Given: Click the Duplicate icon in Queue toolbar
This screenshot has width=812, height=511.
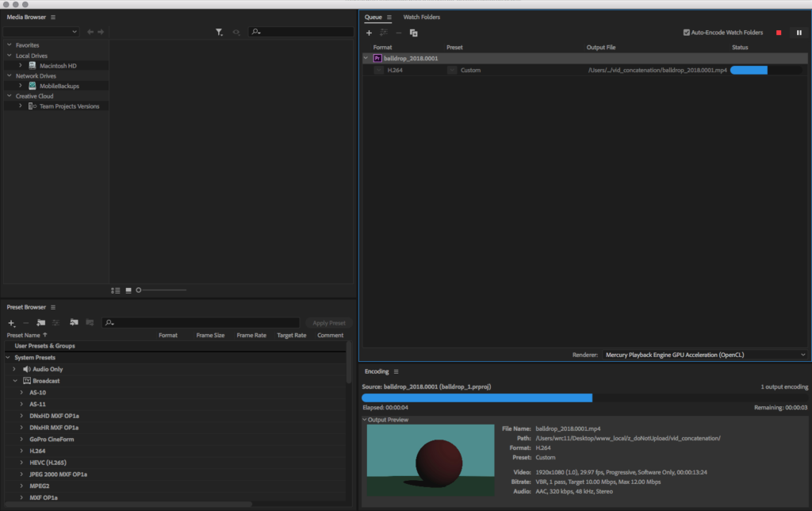Looking at the screenshot, I should [x=414, y=33].
